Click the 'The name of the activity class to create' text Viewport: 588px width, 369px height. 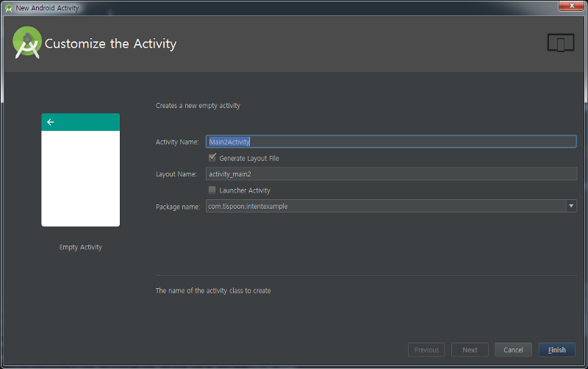click(x=213, y=290)
